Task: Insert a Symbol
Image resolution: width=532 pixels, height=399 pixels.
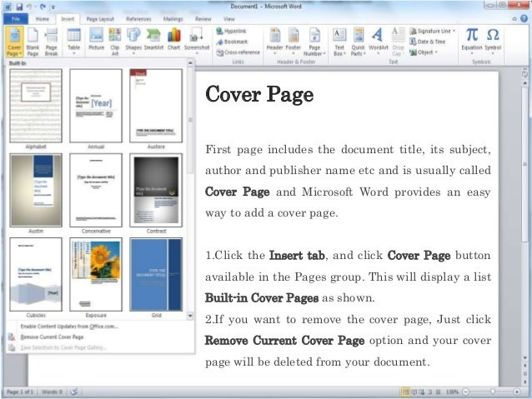Action: click(493, 42)
